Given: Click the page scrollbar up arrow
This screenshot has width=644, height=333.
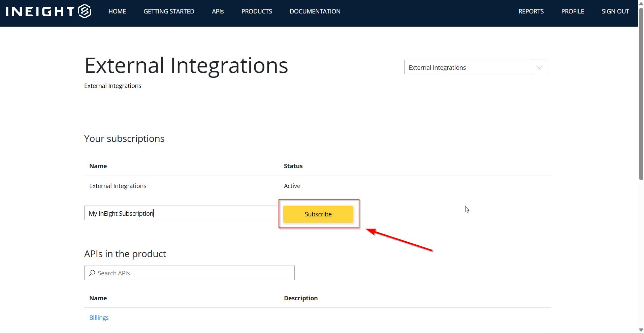Looking at the screenshot, I should pos(641,3).
